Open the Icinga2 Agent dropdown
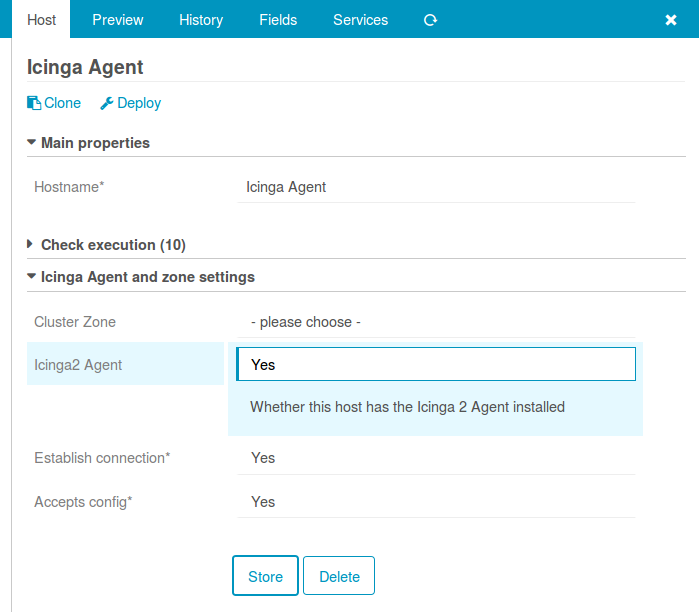 coord(436,364)
